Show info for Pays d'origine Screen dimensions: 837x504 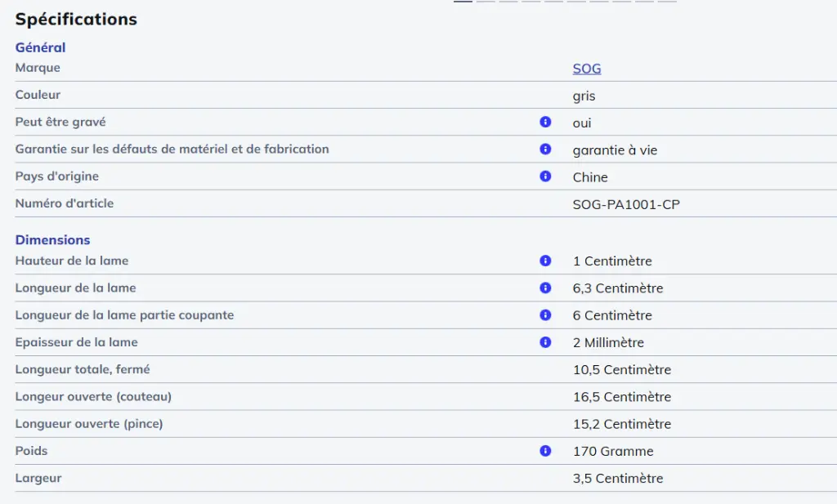pos(545,176)
